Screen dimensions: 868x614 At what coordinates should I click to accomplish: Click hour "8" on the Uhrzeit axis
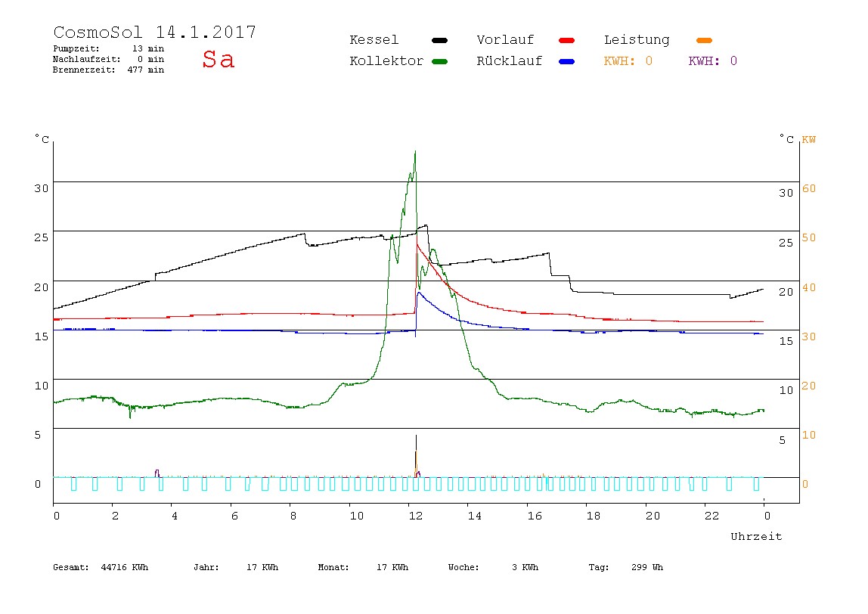tap(293, 516)
